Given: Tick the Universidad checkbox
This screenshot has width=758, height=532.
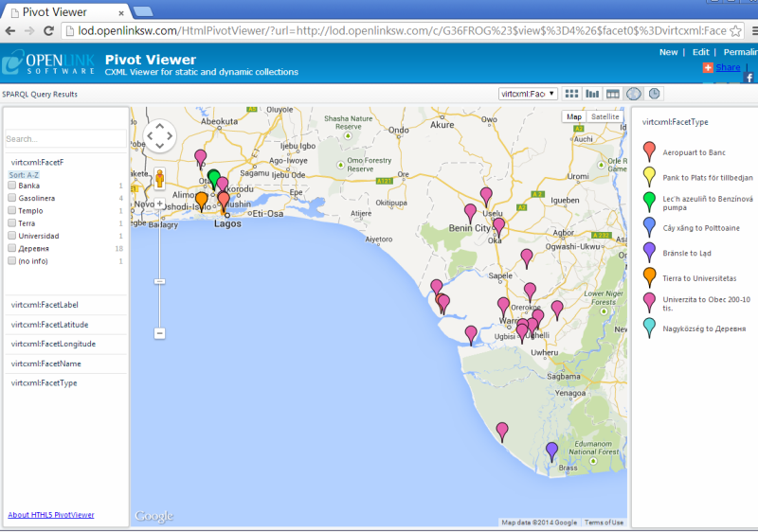Looking at the screenshot, I should click(12, 236).
